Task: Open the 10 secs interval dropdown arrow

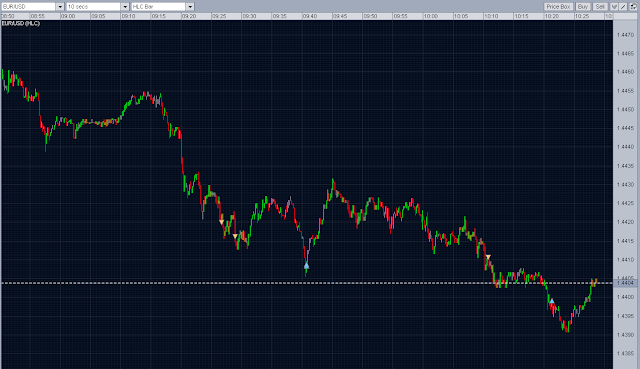Action: coord(125,7)
